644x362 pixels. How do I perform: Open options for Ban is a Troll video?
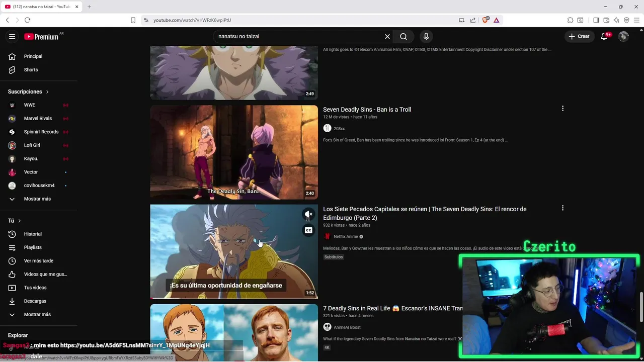coord(562,109)
